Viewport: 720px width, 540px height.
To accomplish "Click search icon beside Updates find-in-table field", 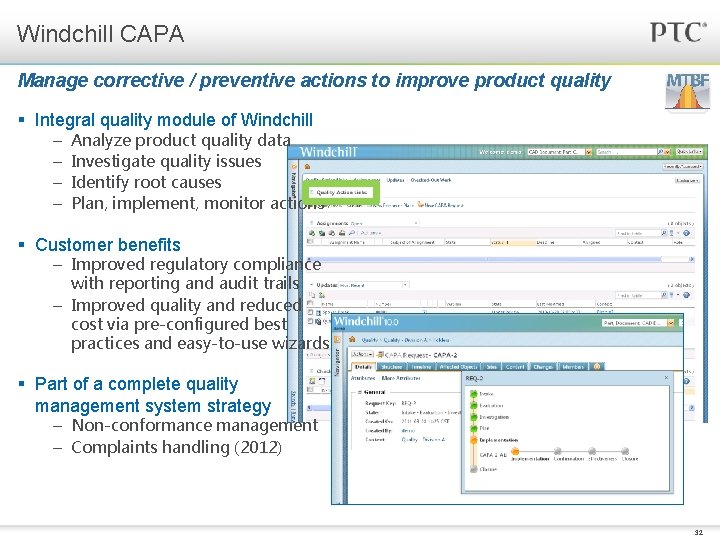I will (x=664, y=295).
